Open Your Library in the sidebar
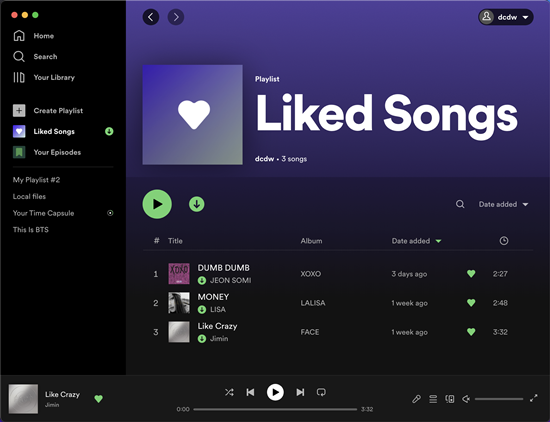The width and height of the screenshot is (550, 422). pos(44,77)
